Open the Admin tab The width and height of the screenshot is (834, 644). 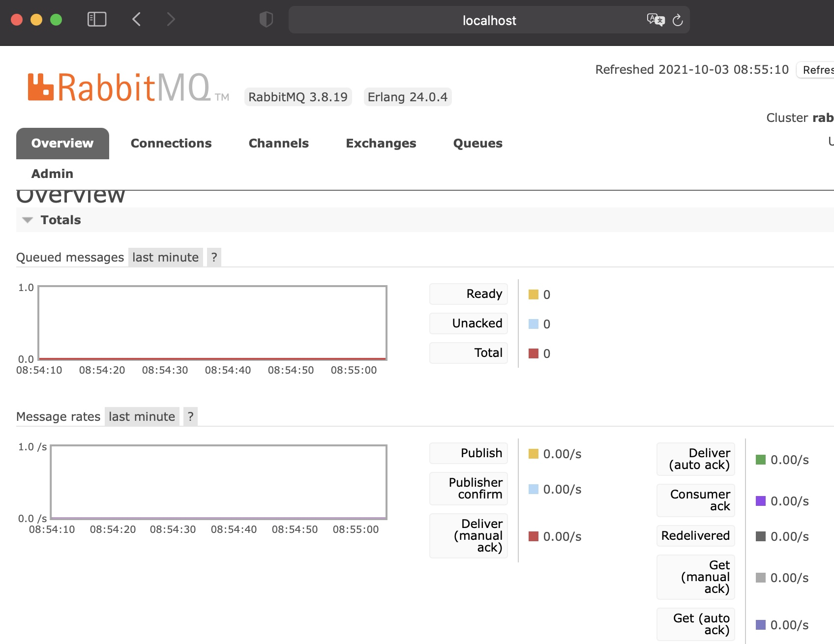(52, 173)
